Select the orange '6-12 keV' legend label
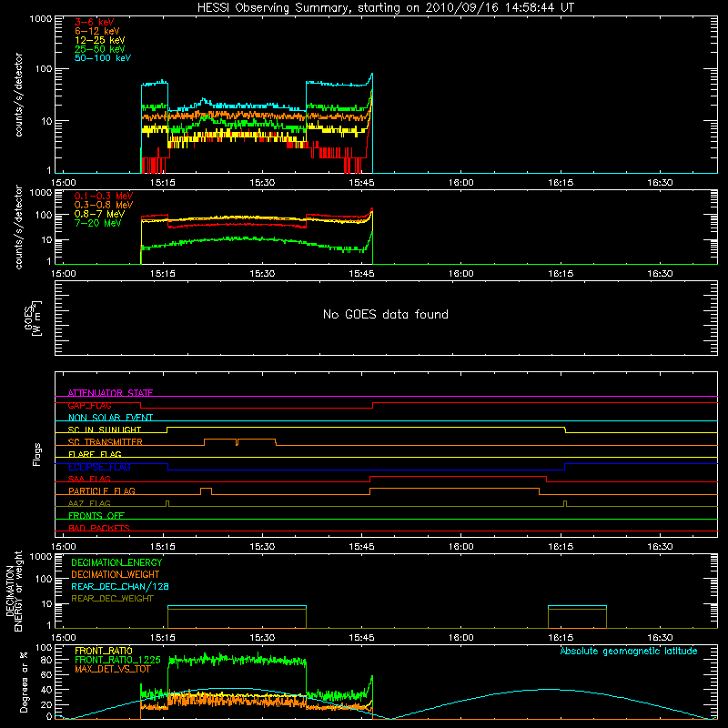This screenshot has height=728, width=728. (x=97, y=31)
